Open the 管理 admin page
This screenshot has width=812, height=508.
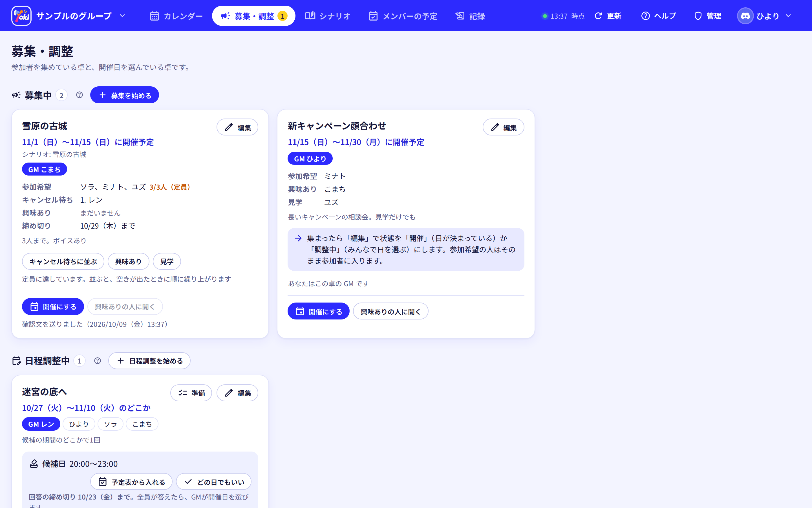tap(708, 16)
